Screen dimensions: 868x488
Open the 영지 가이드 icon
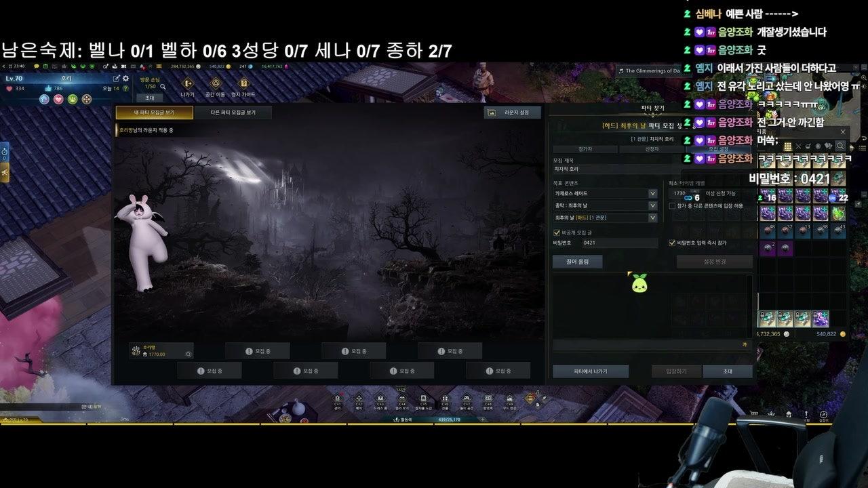click(243, 83)
